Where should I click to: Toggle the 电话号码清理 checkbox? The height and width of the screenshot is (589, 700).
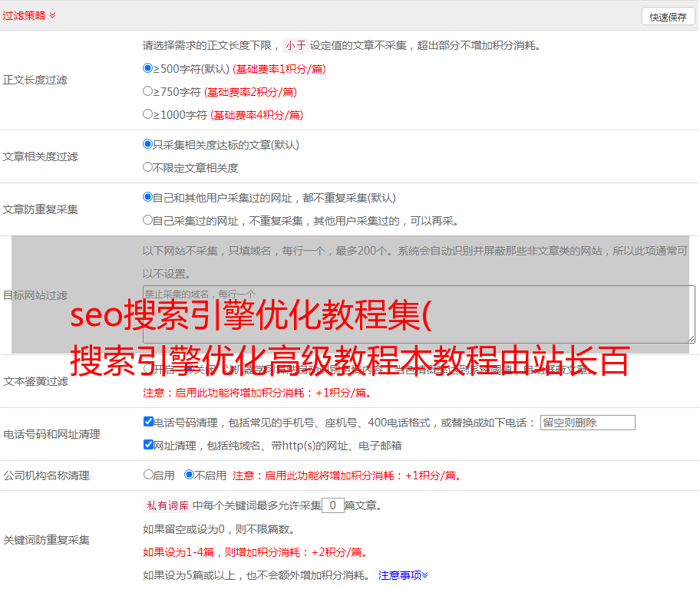coord(149,422)
